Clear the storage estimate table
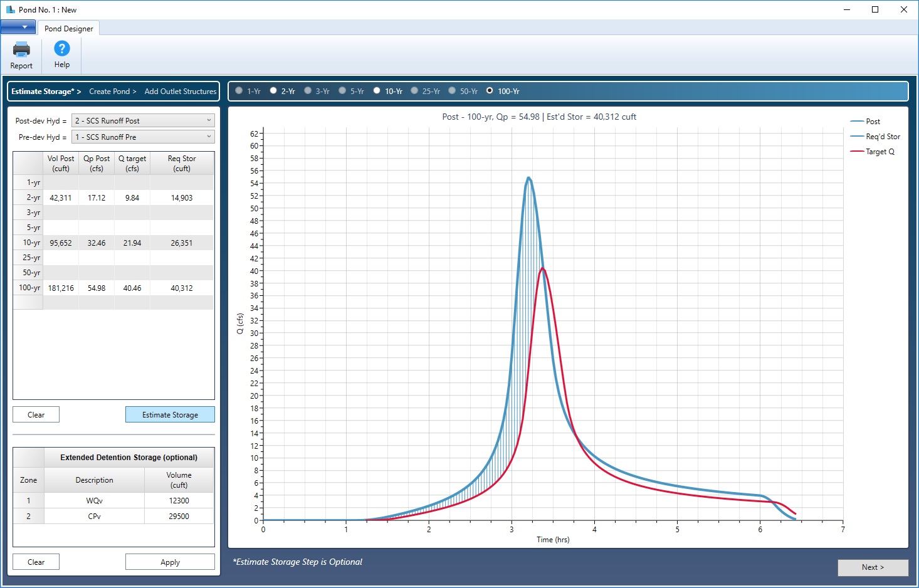Viewport: 919px width, 588px height. tap(36, 415)
